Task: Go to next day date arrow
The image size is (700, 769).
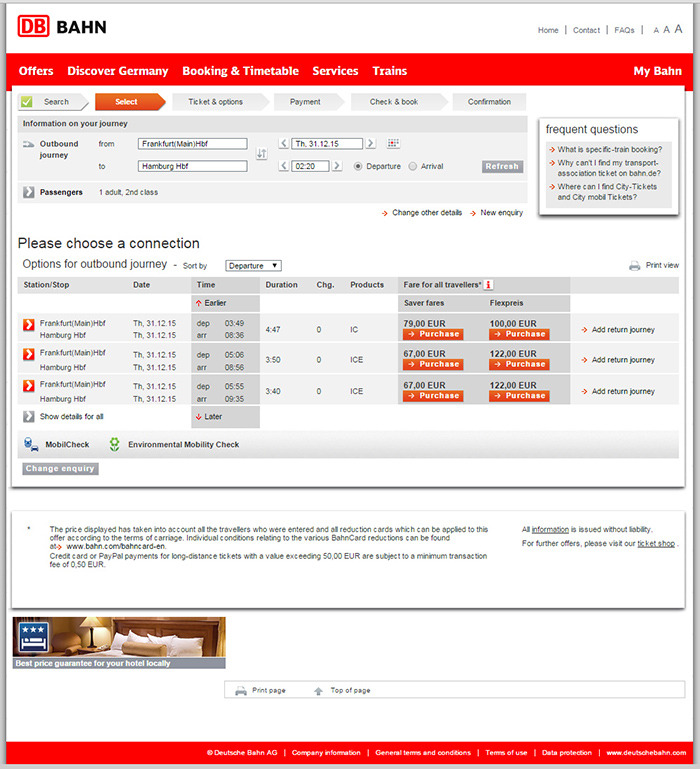Action: tap(371, 143)
